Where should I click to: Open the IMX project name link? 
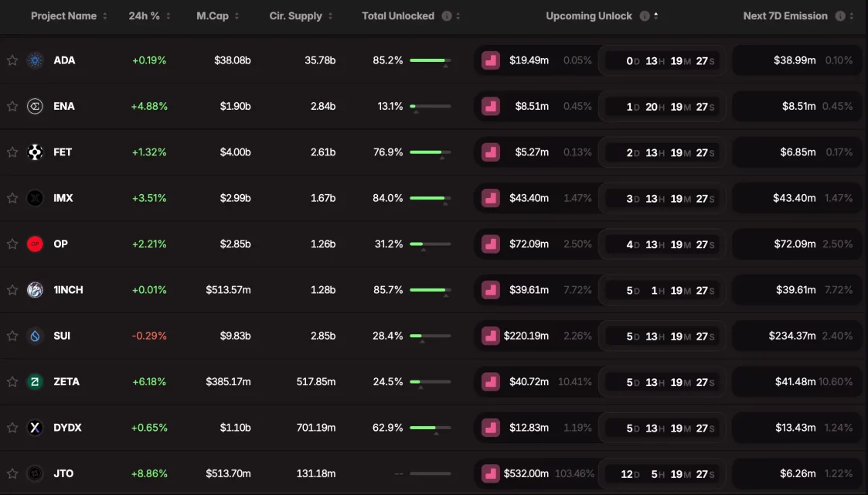63,198
